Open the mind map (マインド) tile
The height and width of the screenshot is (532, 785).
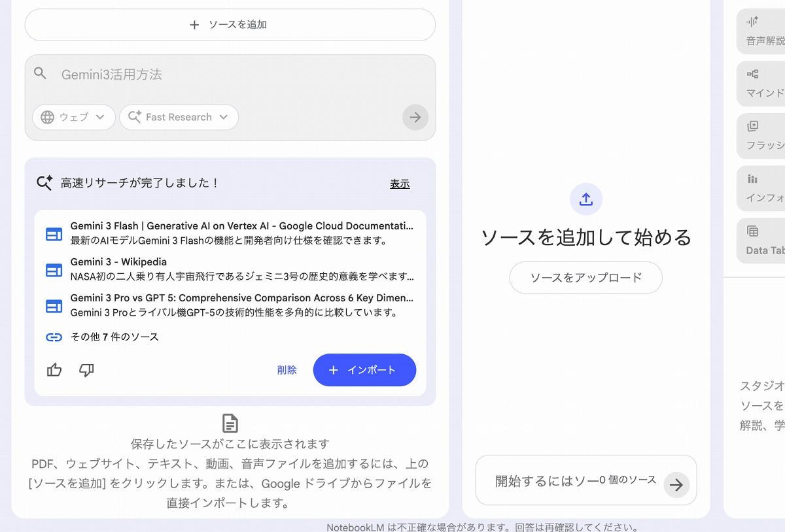pos(763,84)
